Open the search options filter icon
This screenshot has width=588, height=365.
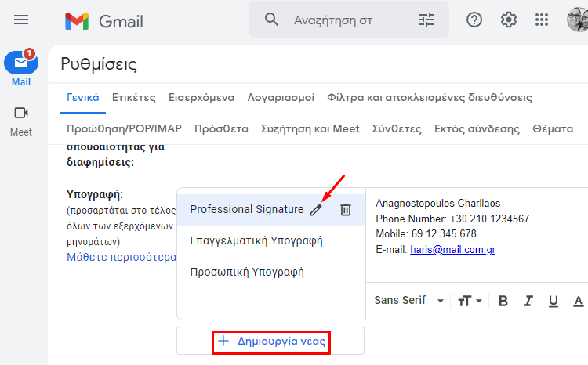tap(426, 20)
